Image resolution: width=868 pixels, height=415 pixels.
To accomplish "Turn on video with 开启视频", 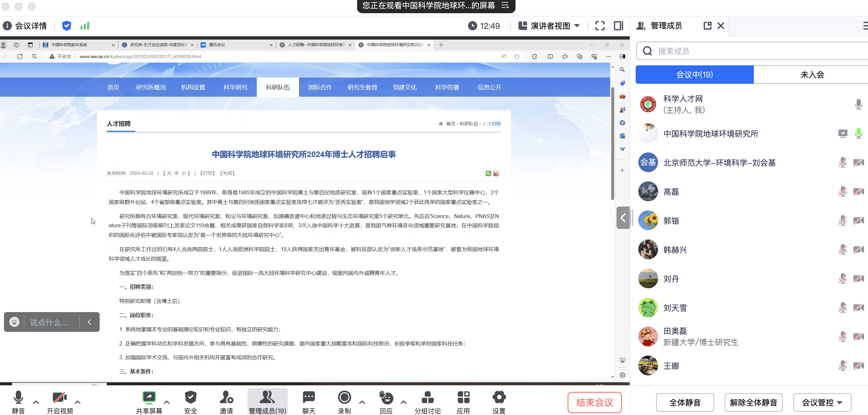I will [60, 402].
